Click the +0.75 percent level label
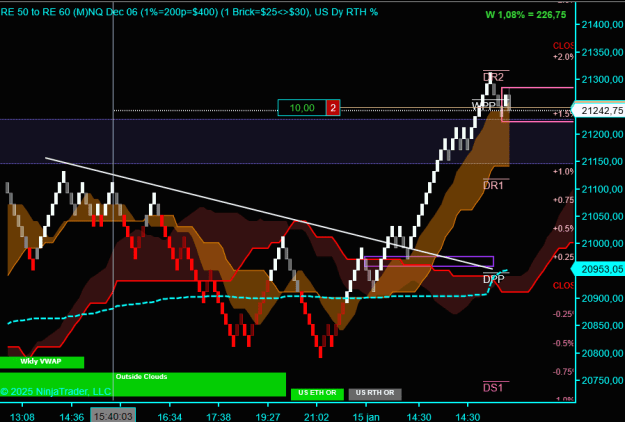This screenshot has height=422, width=625. [x=563, y=200]
